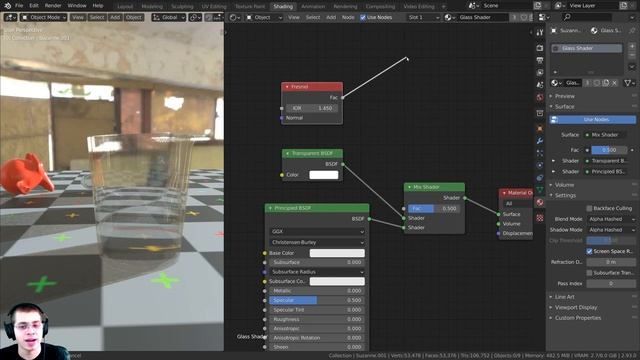This screenshot has height=360, width=640.
Task: Open the Slot 1 dropdown
Action: tap(423, 18)
